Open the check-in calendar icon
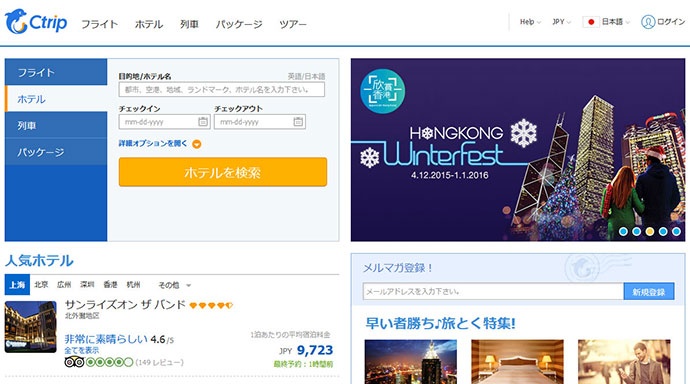690x384 pixels. [202, 121]
